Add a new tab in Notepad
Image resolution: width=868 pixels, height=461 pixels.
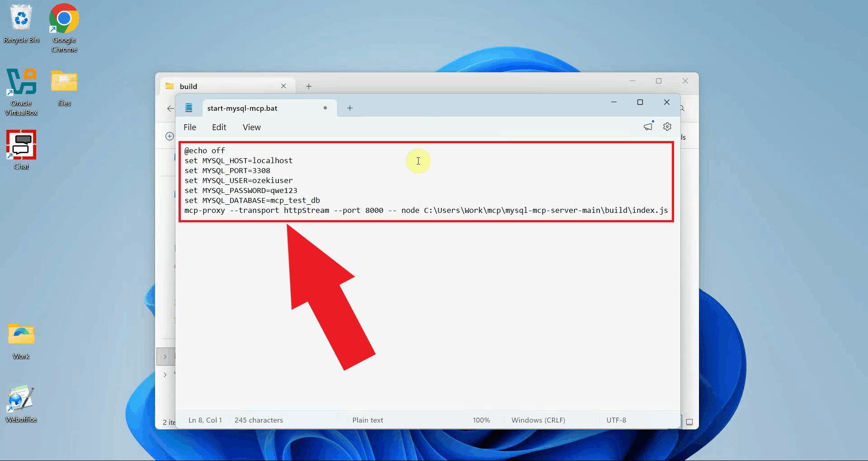point(350,108)
